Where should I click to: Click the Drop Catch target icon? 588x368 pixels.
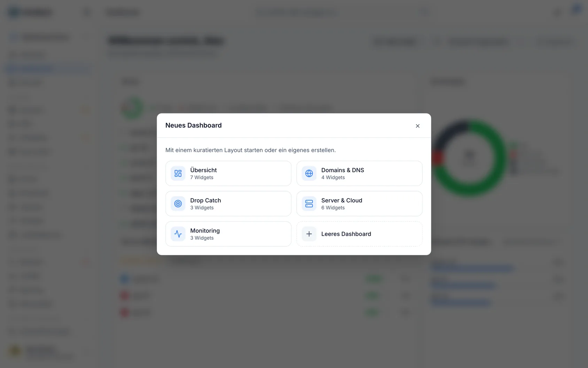click(x=178, y=204)
